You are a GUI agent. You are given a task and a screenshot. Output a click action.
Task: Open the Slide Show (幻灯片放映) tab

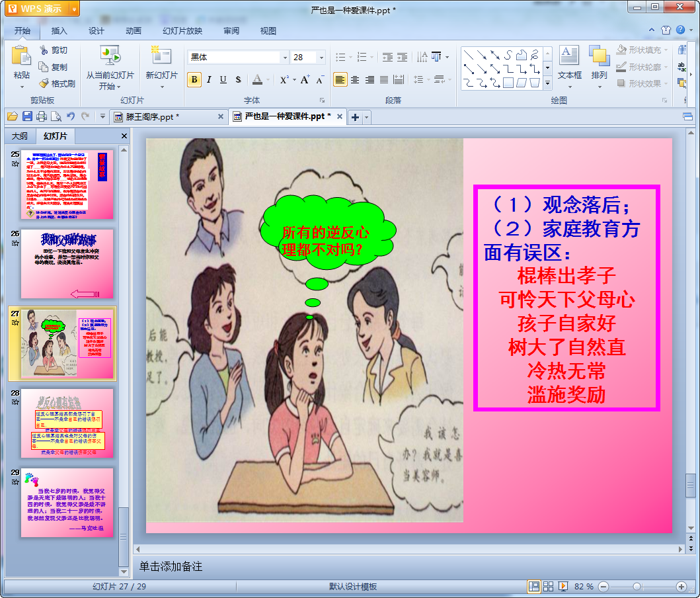(182, 31)
